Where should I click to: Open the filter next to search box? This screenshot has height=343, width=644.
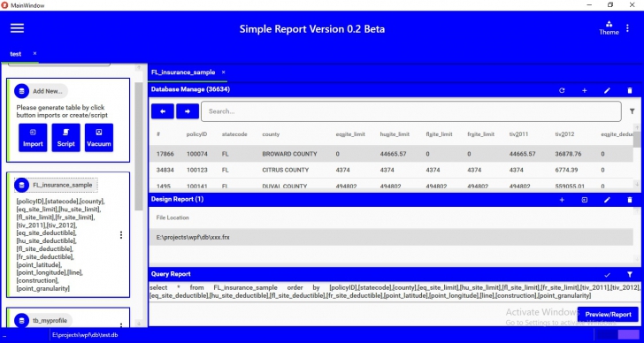click(632, 111)
